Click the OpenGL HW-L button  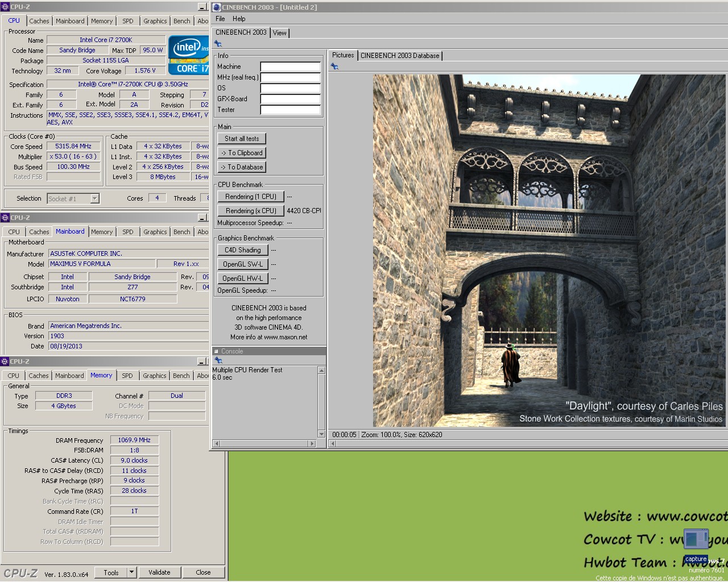point(243,278)
